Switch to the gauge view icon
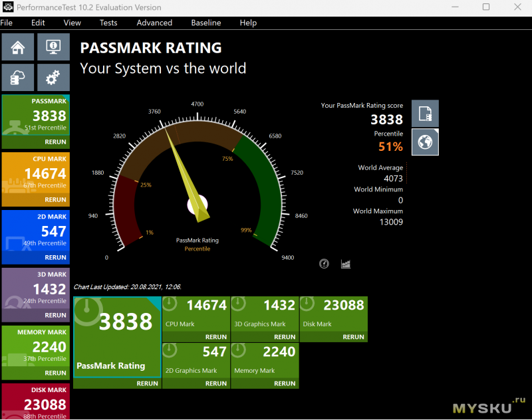Screen dimensions: 532x420 click(x=324, y=264)
